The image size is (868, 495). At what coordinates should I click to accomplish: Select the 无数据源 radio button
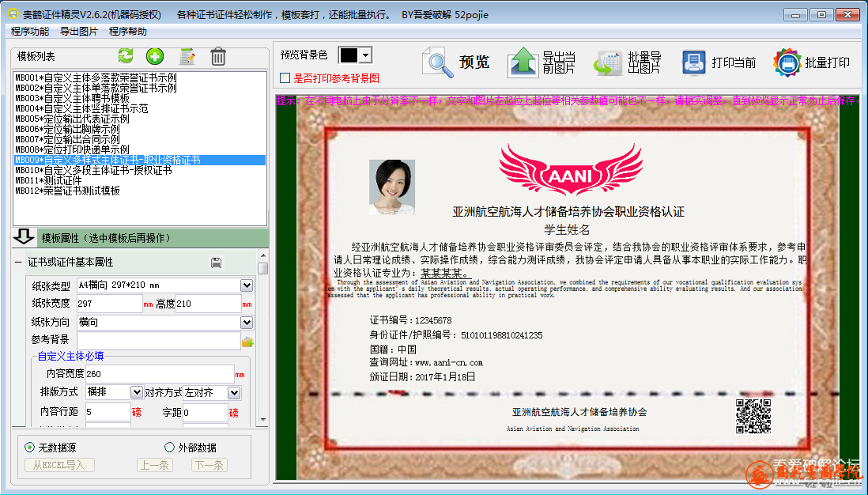point(29,447)
